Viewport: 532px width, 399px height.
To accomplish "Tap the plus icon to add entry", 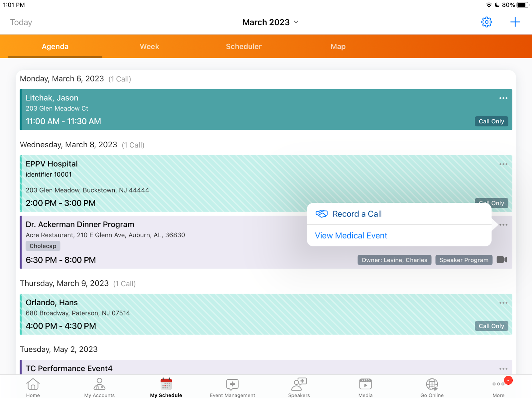I will [x=515, y=22].
